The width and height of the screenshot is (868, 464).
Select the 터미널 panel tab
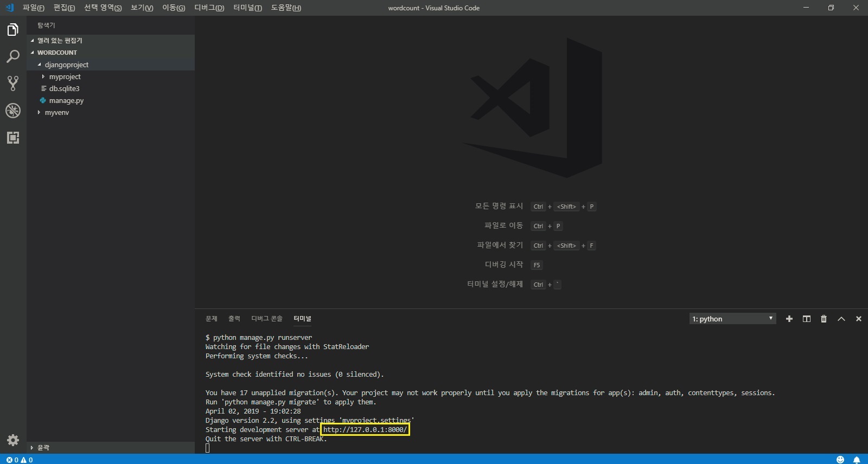302,319
